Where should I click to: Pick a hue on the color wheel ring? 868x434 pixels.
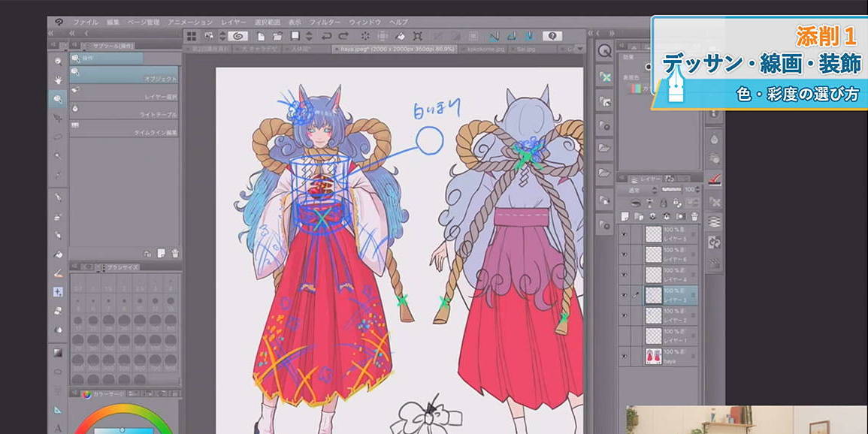click(x=125, y=409)
